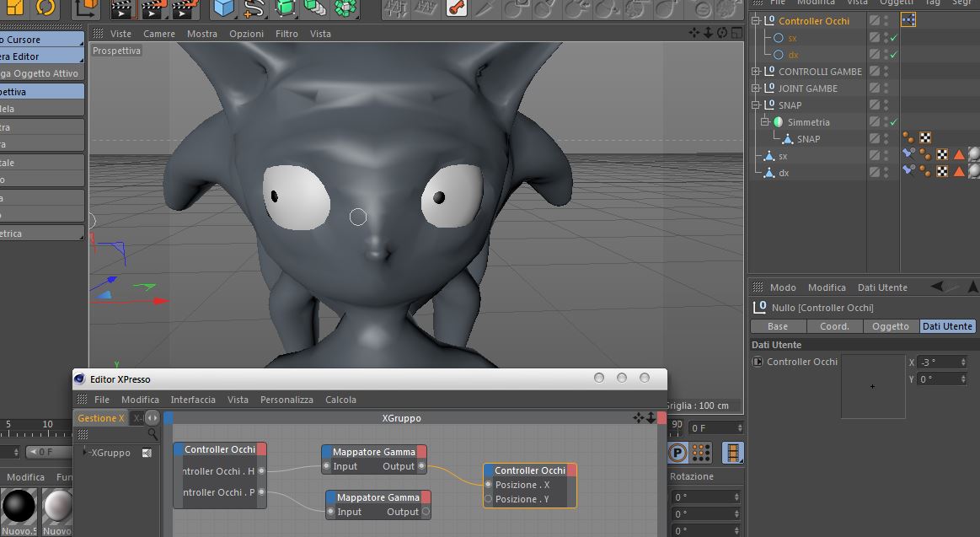
Task: Select the spline pen tool icon
Action: pos(253,8)
